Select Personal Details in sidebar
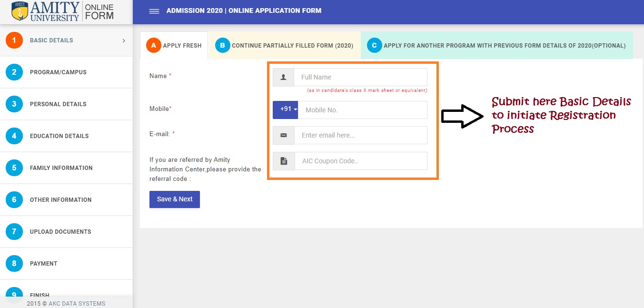This screenshot has width=644, height=308. 66,104
